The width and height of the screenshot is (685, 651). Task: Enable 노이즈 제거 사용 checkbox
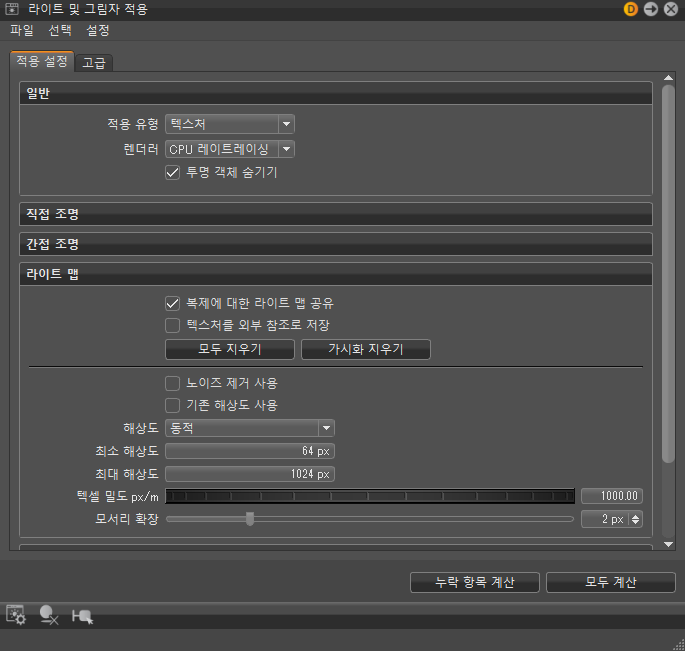pyautogui.click(x=173, y=383)
